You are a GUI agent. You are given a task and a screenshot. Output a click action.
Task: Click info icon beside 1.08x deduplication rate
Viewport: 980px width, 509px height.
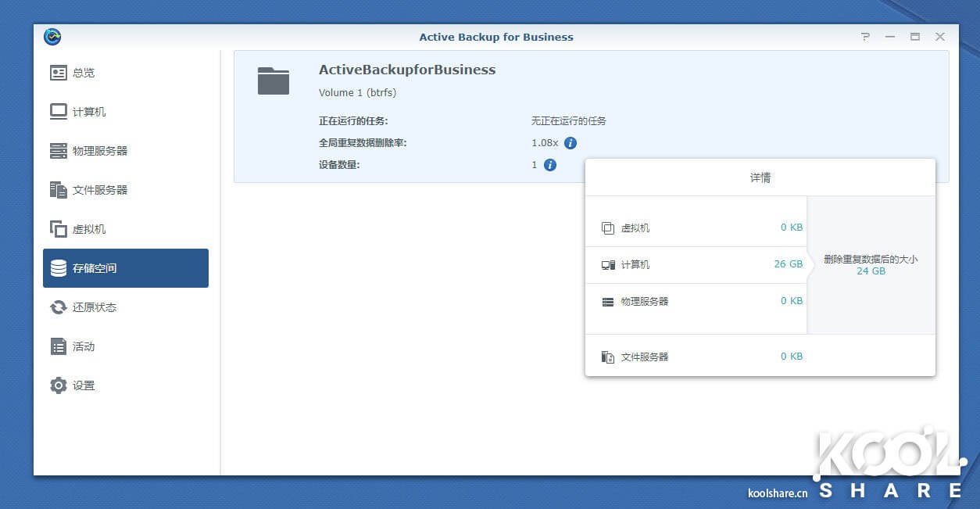pyautogui.click(x=570, y=143)
